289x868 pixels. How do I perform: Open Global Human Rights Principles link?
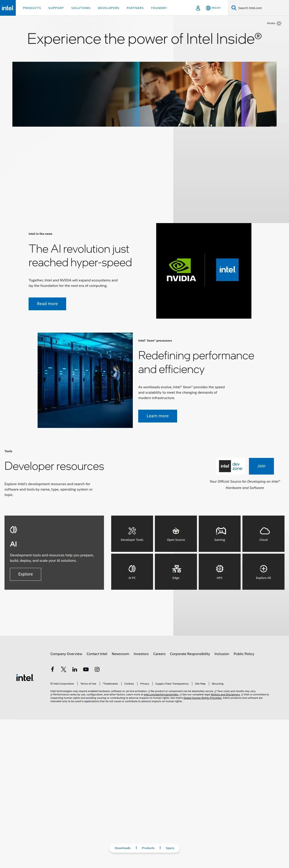203,698
